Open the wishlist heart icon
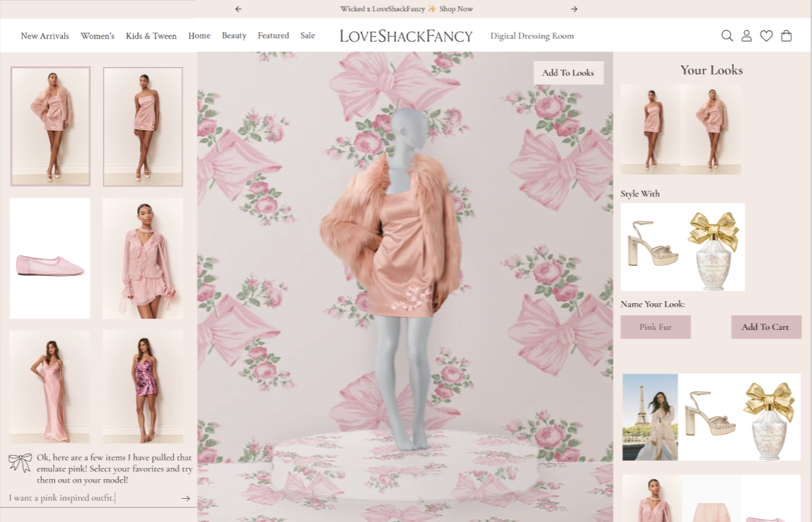 pos(766,36)
